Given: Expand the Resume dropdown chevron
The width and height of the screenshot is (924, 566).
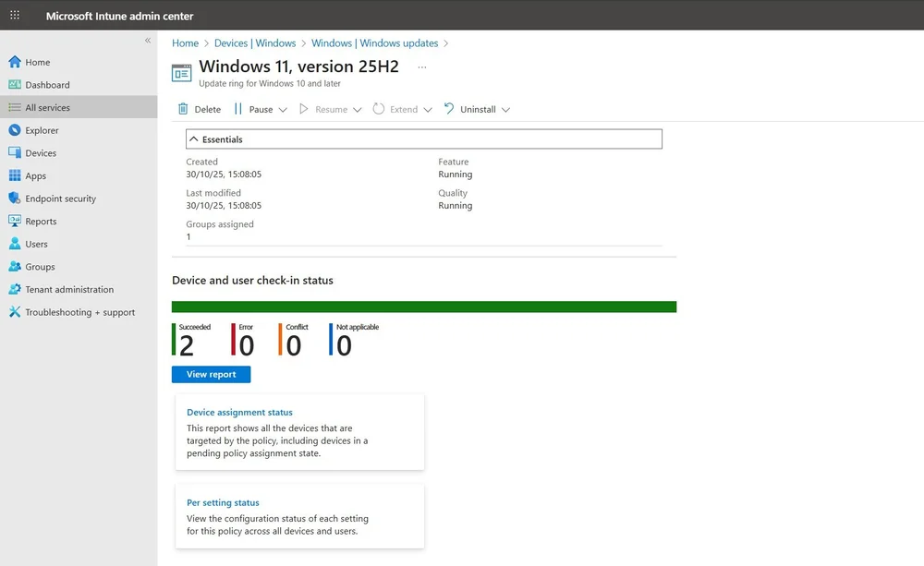Looking at the screenshot, I should 357,110.
